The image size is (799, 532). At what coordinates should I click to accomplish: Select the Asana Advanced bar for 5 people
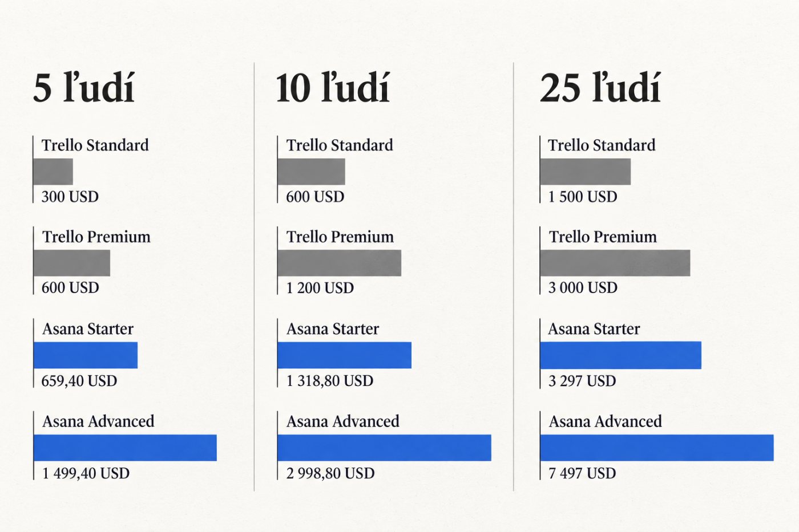pos(125,448)
